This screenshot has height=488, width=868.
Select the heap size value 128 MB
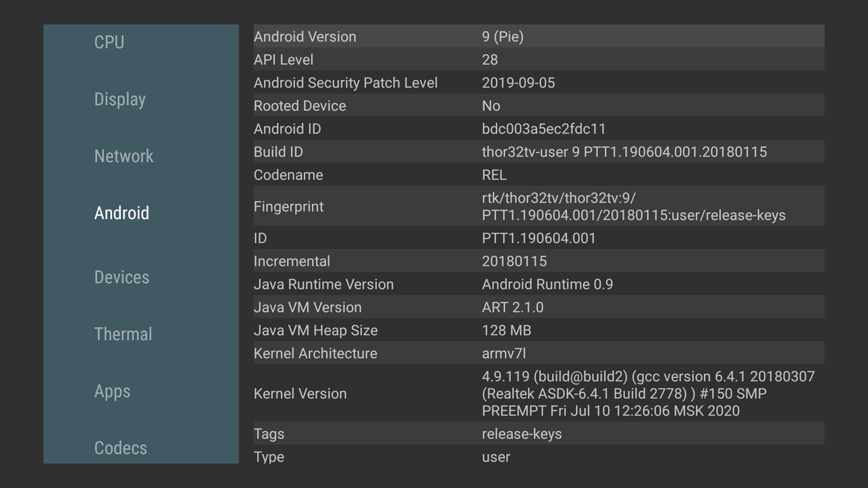[x=507, y=330]
